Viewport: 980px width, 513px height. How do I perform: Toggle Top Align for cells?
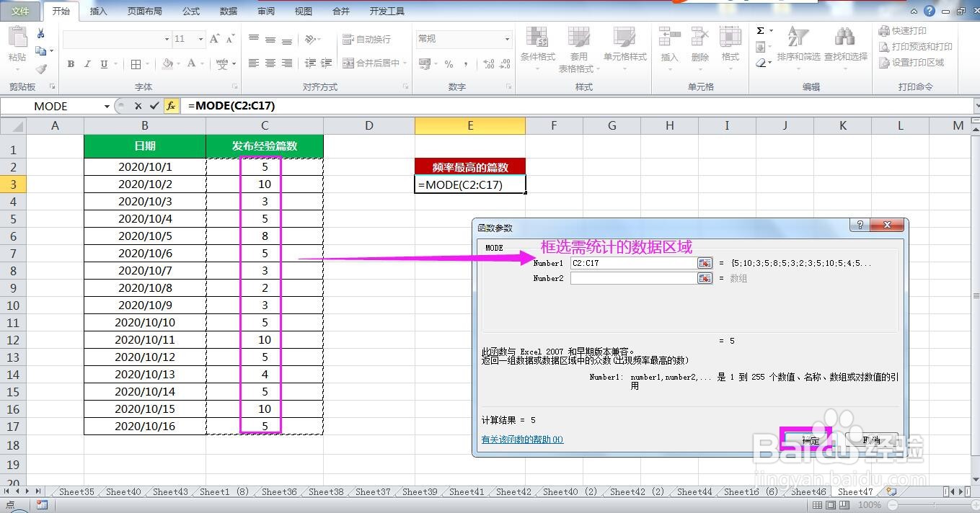[x=254, y=39]
